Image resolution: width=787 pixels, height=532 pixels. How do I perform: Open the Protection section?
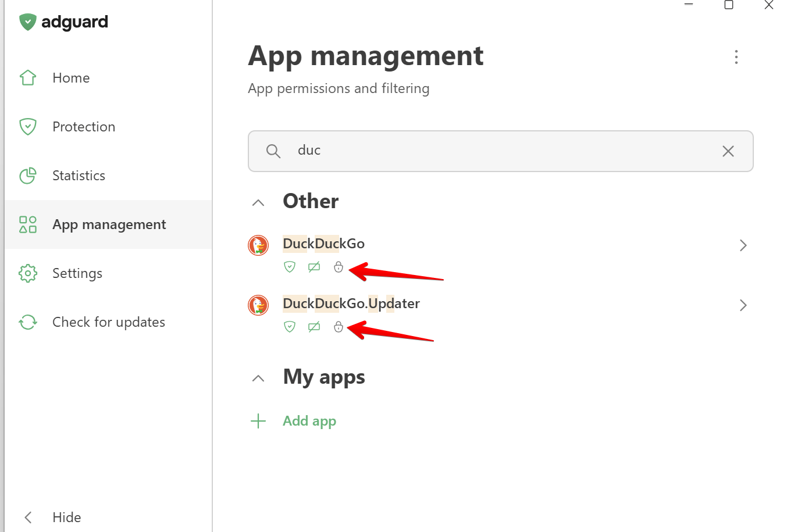tap(84, 127)
